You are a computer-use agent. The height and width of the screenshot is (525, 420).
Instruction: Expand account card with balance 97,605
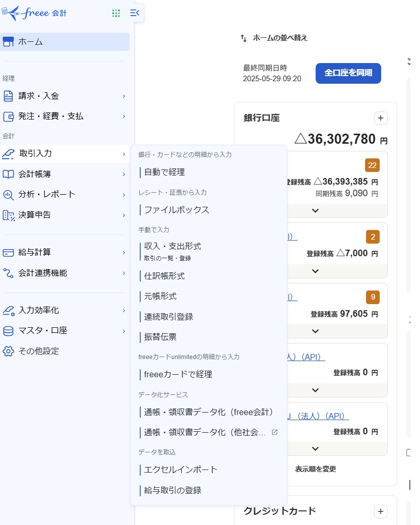tap(316, 331)
